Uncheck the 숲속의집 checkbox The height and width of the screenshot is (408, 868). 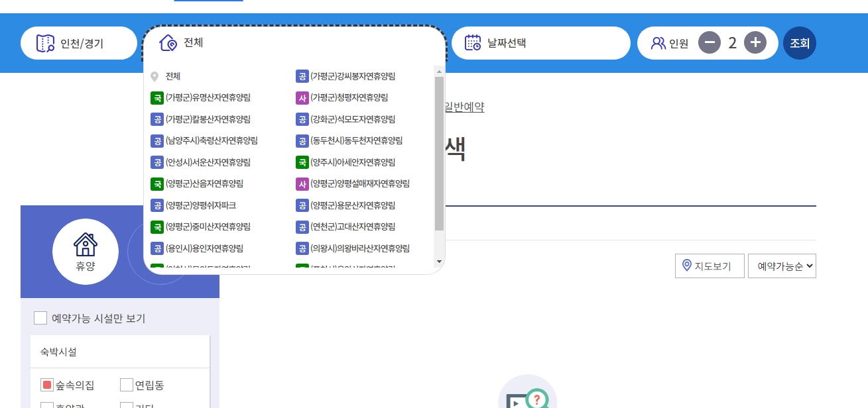tap(47, 385)
